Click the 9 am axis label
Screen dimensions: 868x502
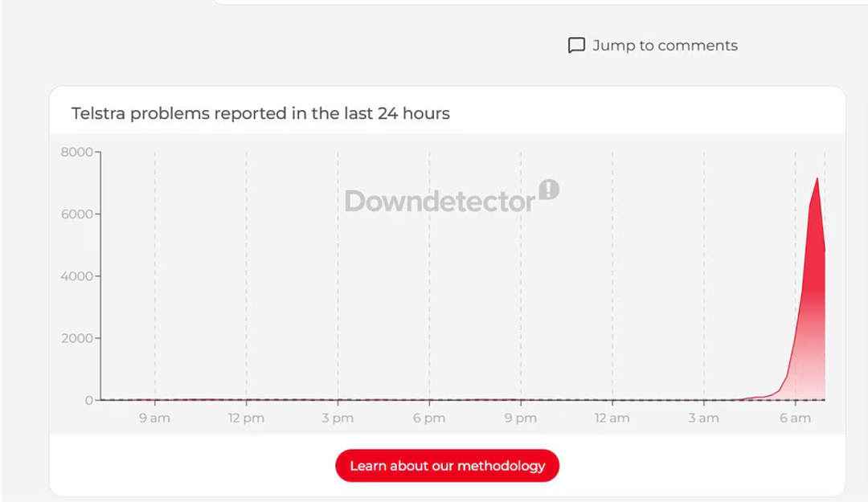coord(154,418)
